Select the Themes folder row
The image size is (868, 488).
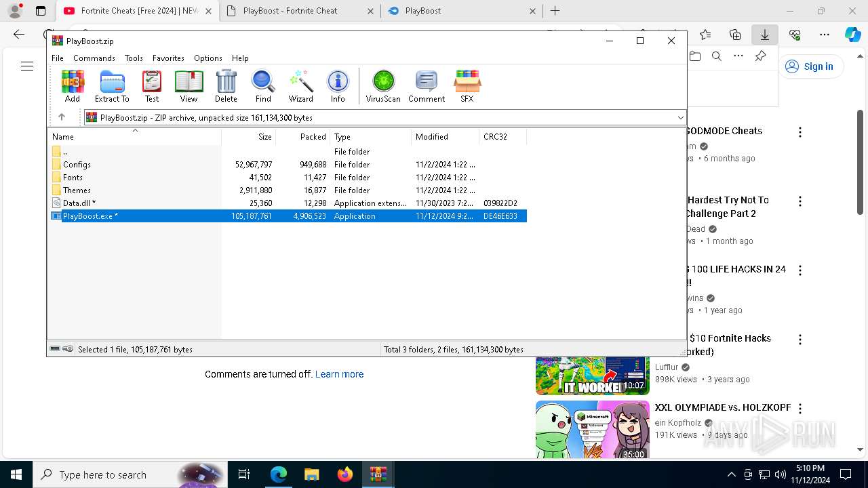click(288, 190)
